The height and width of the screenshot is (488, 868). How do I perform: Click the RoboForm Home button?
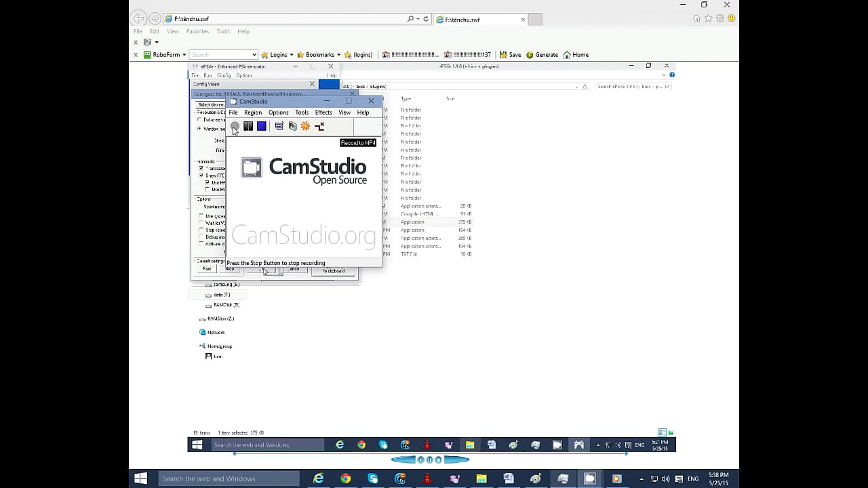[576, 55]
